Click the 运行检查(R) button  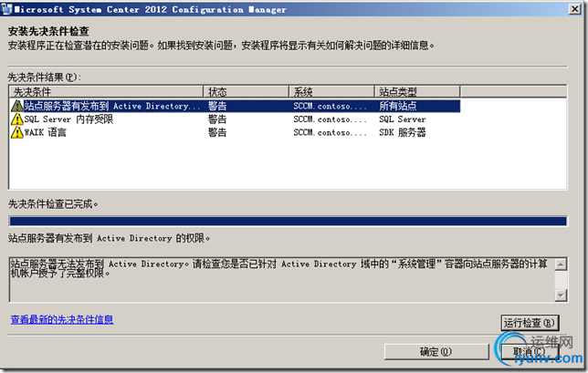point(530,323)
